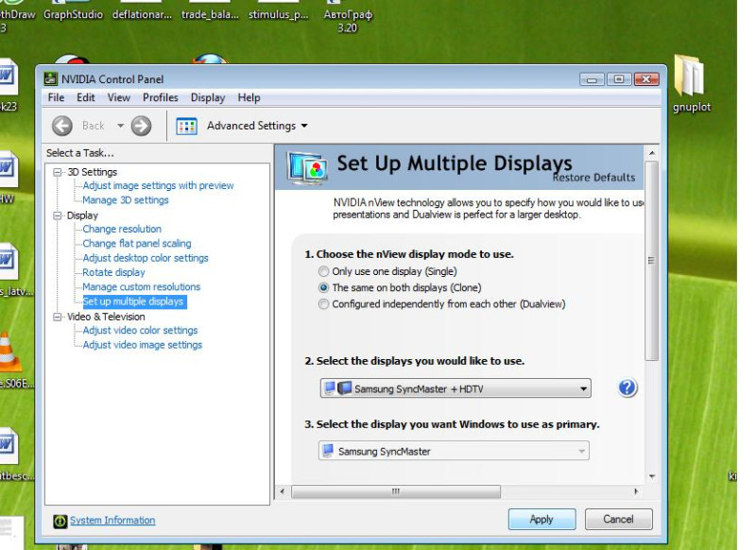Open Adjust video color settings task

click(x=140, y=330)
